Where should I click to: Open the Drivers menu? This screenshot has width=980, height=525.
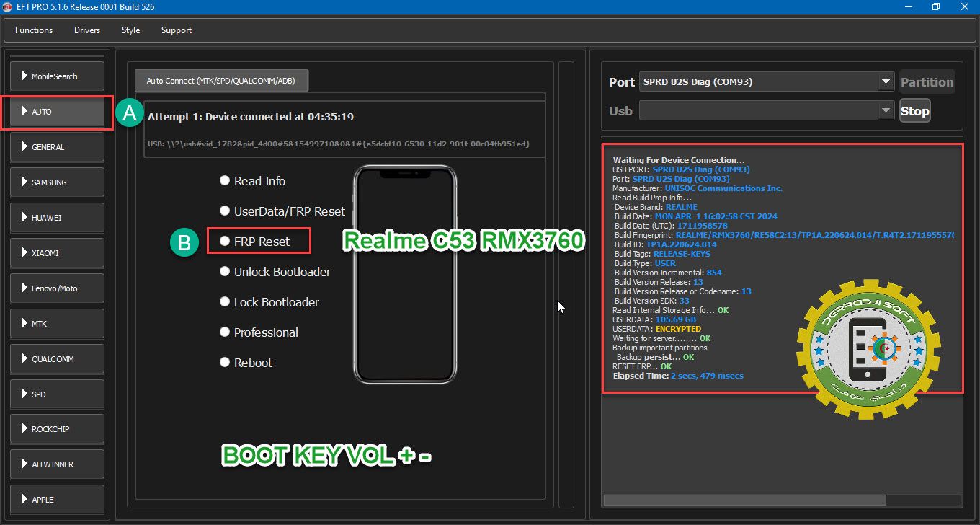(x=87, y=30)
